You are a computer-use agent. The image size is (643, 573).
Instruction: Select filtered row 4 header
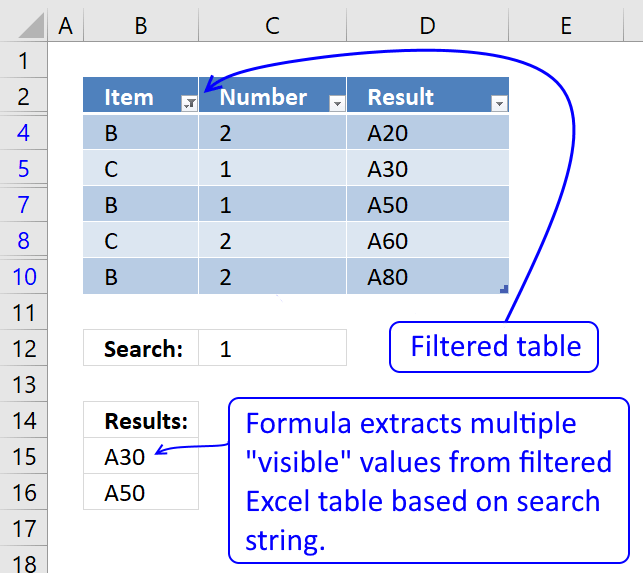(x=25, y=133)
